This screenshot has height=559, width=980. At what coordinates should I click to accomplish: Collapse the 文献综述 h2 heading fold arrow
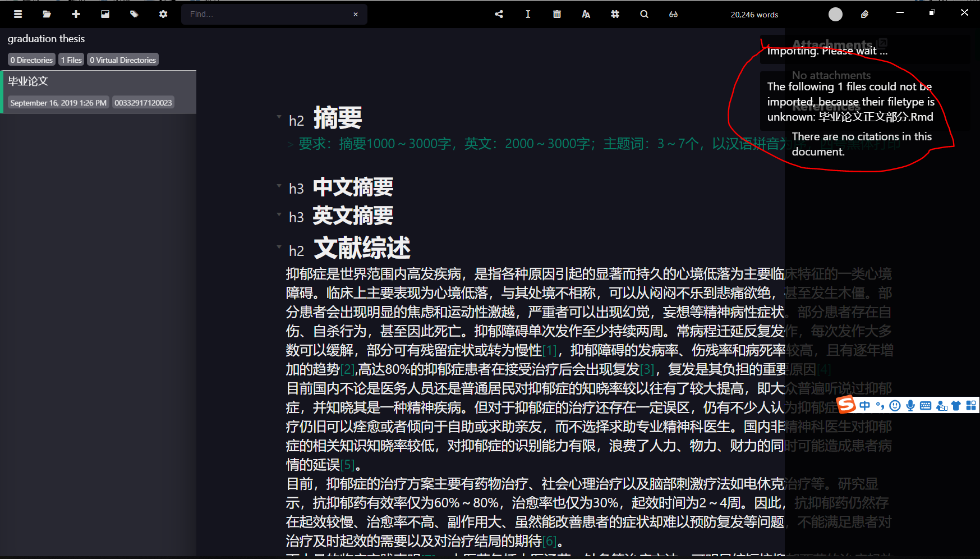pyautogui.click(x=279, y=246)
